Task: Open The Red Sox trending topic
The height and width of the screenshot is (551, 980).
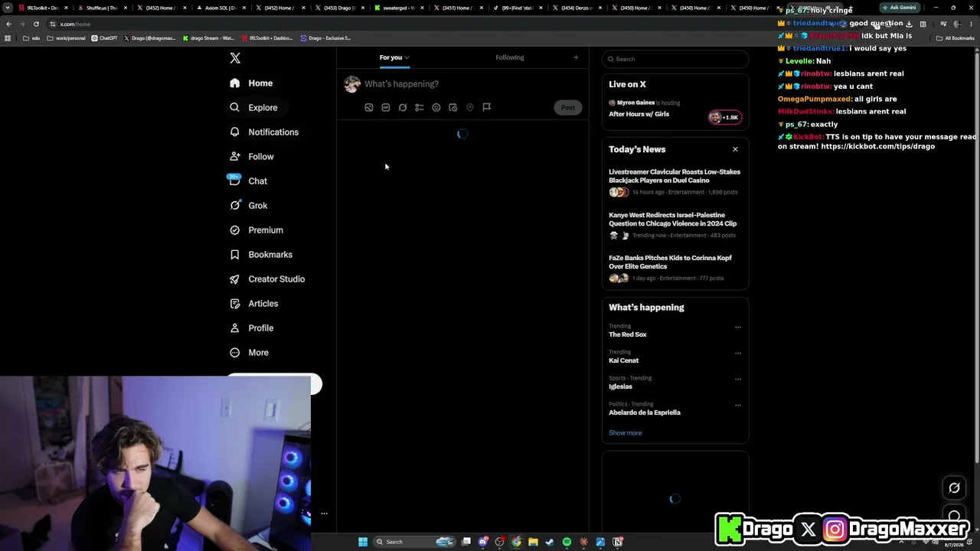Action: [628, 334]
